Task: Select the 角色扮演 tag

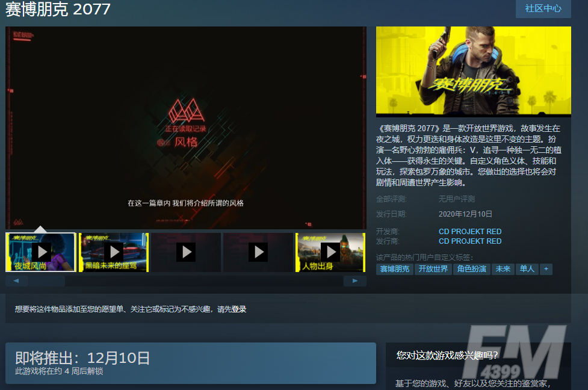Action: click(x=471, y=269)
